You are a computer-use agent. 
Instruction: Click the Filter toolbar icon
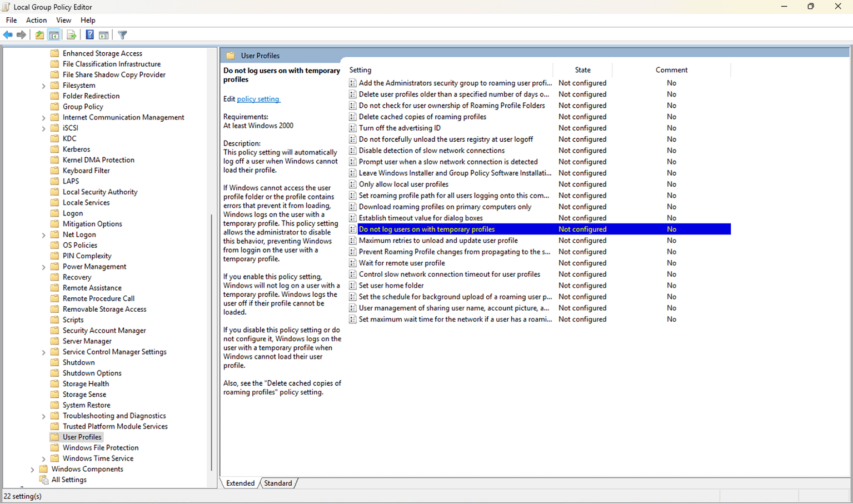[122, 34]
